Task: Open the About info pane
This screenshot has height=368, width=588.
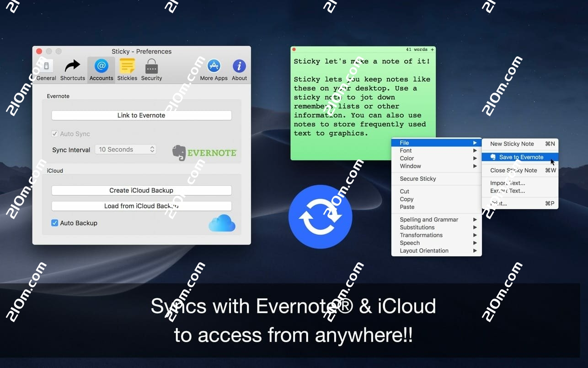Action: [x=239, y=70]
